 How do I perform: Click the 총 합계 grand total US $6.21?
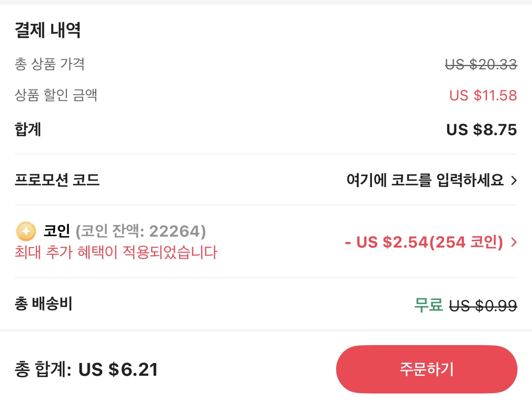click(87, 369)
